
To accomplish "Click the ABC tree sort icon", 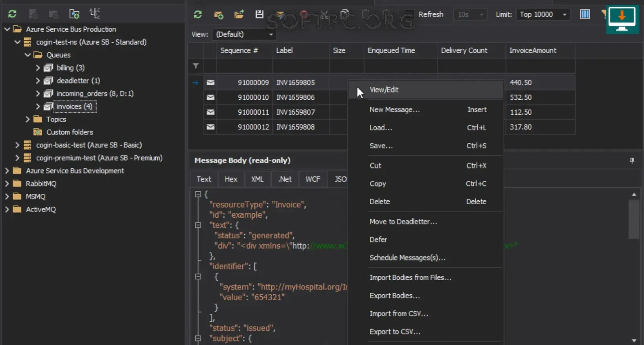I will (x=95, y=14).
